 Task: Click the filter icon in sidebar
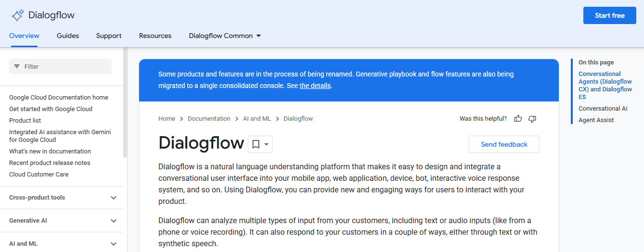coord(17,66)
